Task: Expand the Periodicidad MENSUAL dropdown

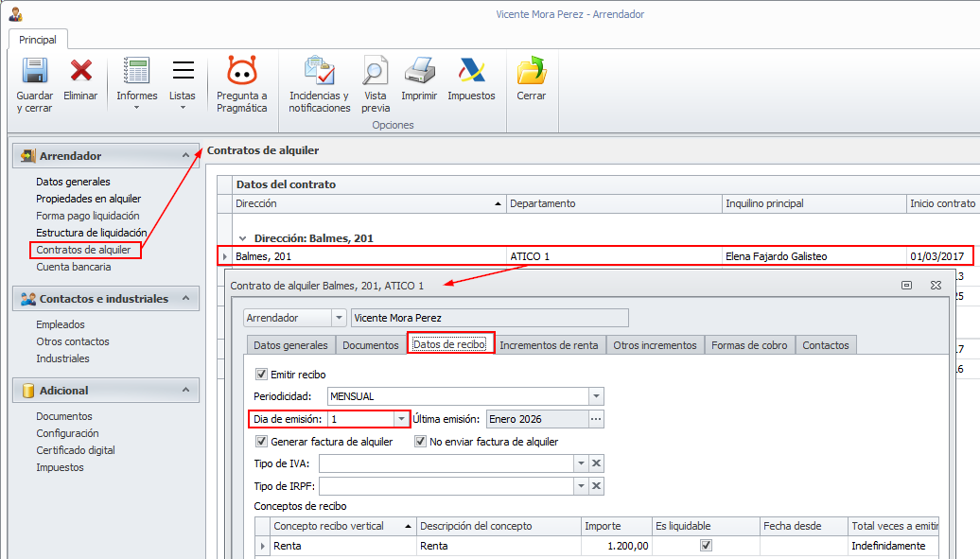Action: 596,396
